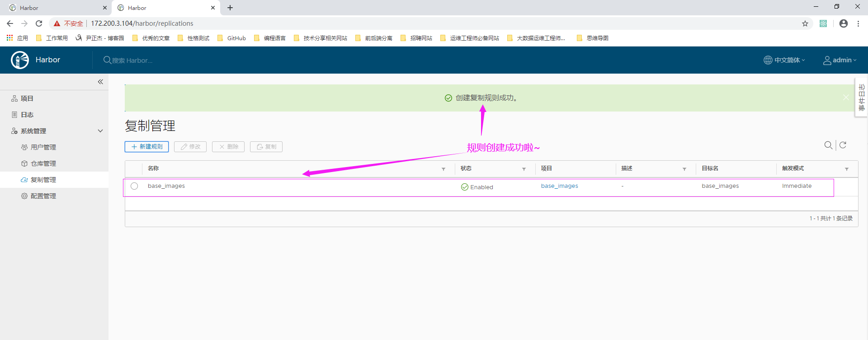Click the insecure warning triangle icon
Image resolution: width=868 pixels, height=340 pixels.
(57, 23)
